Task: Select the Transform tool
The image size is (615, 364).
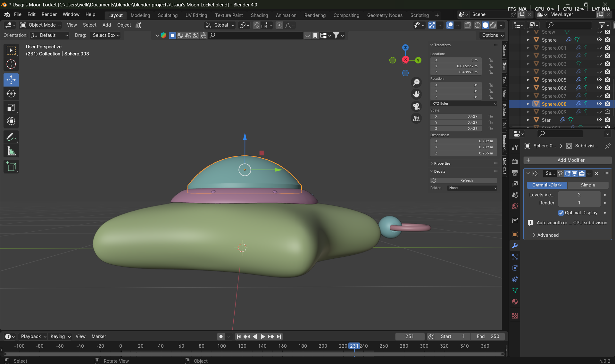Action: (11, 121)
